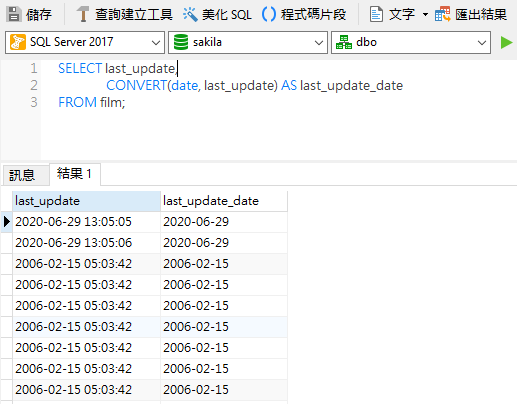
Task: Click the Export Result (匯出結果) icon
Action: click(x=443, y=14)
